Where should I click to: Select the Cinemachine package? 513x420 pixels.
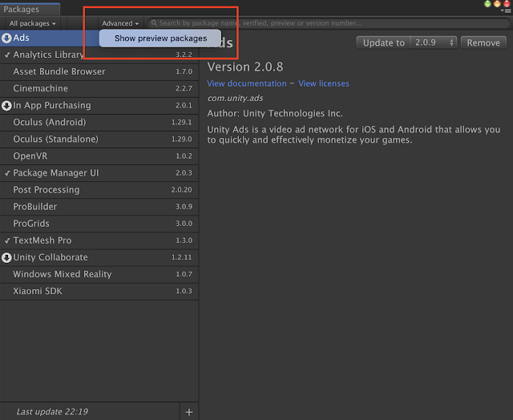click(x=99, y=89)
